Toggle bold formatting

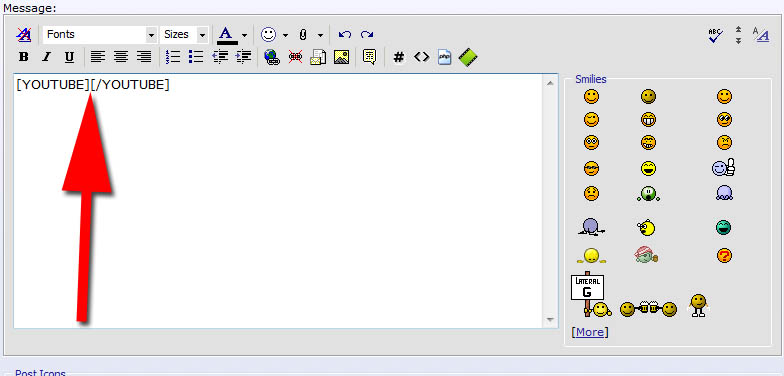[24, 57]
